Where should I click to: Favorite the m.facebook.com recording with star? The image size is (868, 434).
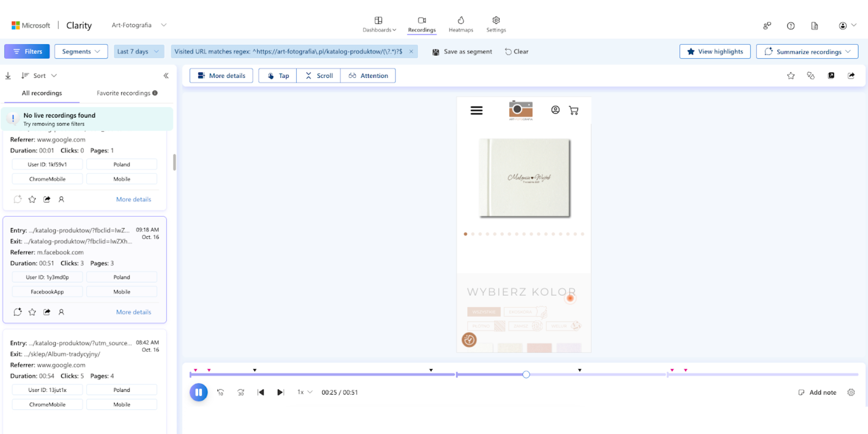tap(32, 312)
